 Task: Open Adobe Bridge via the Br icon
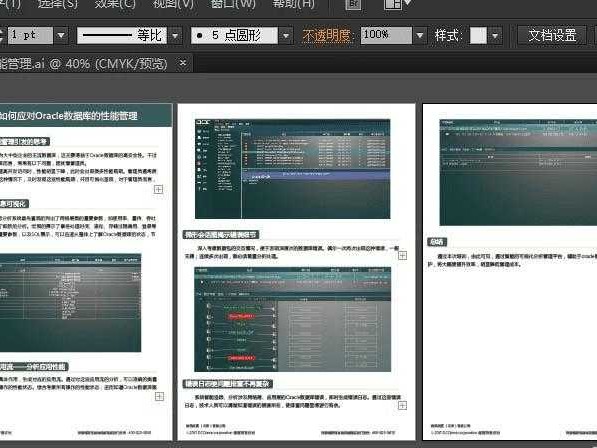[353, 4]
